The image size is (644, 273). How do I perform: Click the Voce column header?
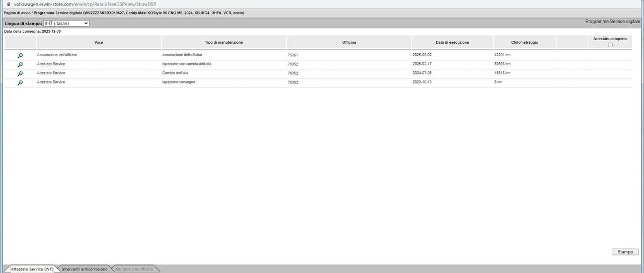tap(99, 42)
